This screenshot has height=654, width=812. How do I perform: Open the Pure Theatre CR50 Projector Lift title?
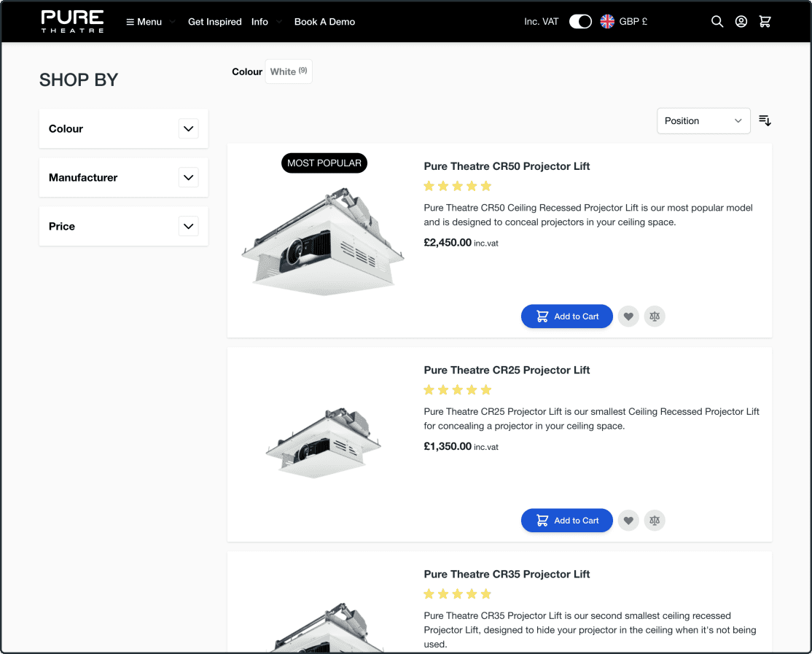click(507, 166)
